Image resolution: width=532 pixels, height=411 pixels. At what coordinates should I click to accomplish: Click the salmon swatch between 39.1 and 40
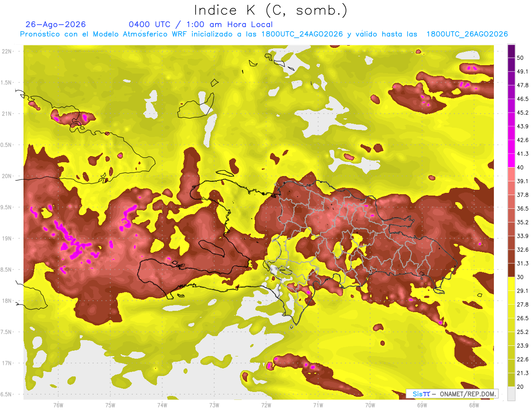click(x=511, y=174)
